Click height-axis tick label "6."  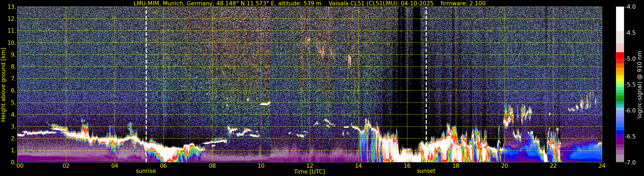tap(13, 91)
